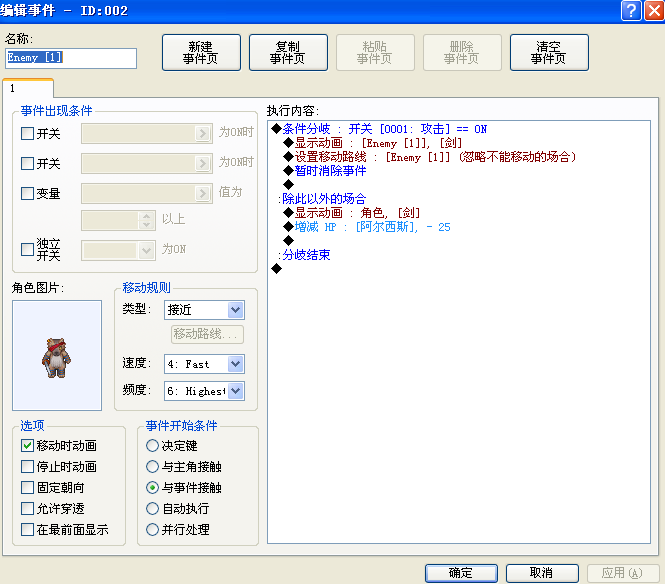Enable the 变量 condition checkbox
This screenshot has height=584, width=665.
coord(28,193)
